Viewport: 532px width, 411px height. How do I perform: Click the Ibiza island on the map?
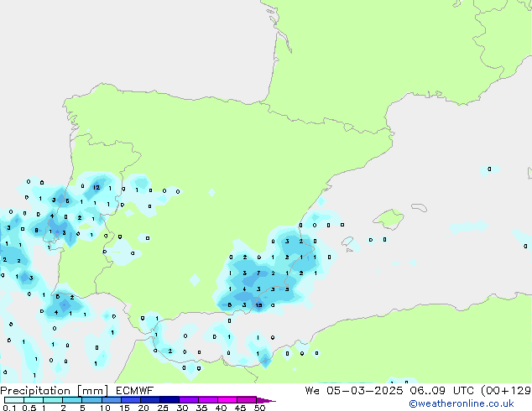[x=347, y=242]
